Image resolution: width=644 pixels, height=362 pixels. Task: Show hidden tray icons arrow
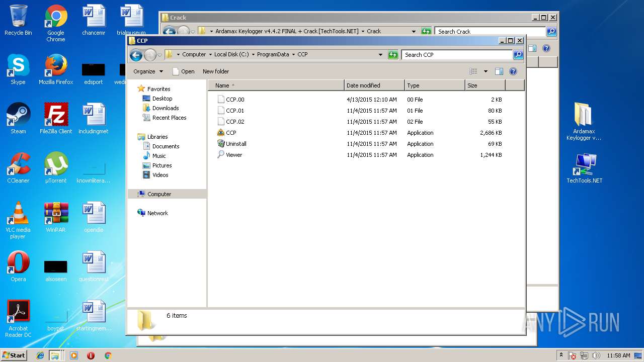(x=561, y=355)
